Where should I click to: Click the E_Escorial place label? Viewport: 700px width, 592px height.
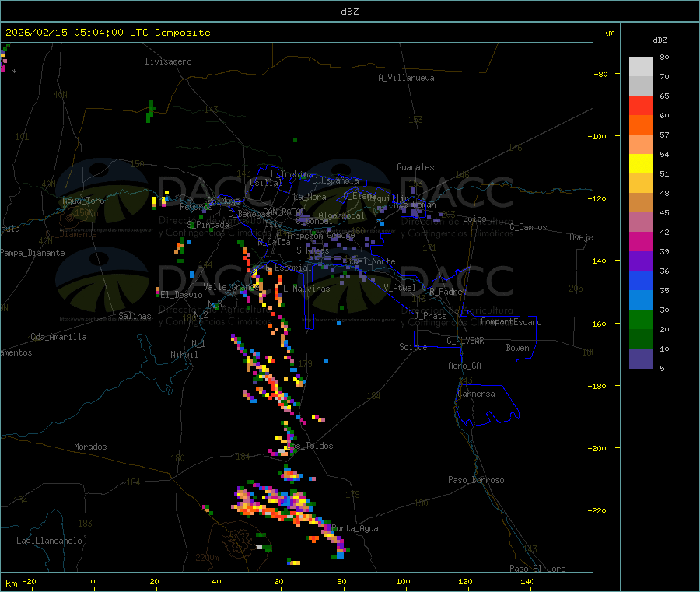click(288, 268)
